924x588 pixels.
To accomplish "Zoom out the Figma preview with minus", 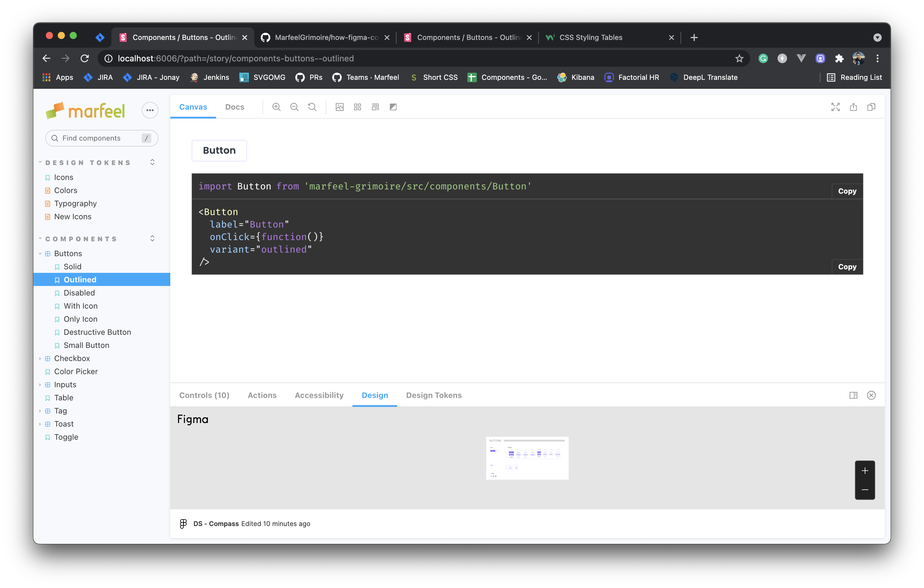I will click(865, 490).
